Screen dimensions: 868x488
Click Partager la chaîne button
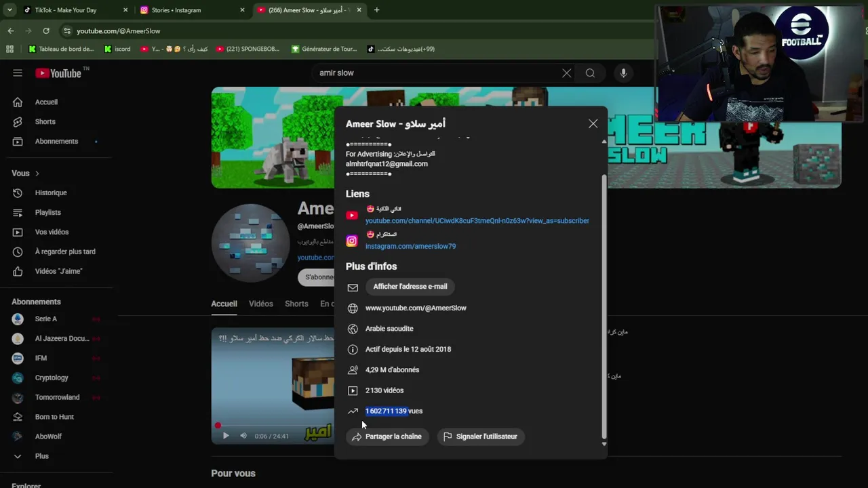(x=387, y=436)
